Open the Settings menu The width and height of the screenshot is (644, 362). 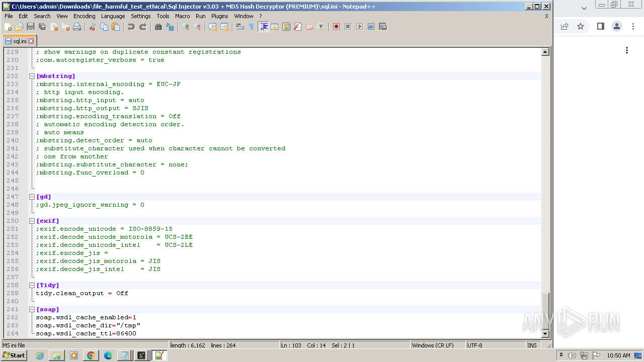[x=140, y=16]
